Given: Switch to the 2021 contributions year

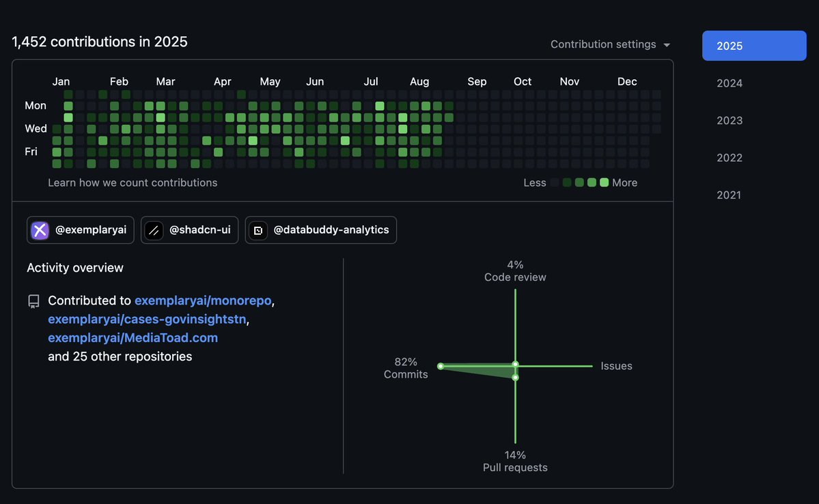Looking at the screenshot, I should pos(729,195).
